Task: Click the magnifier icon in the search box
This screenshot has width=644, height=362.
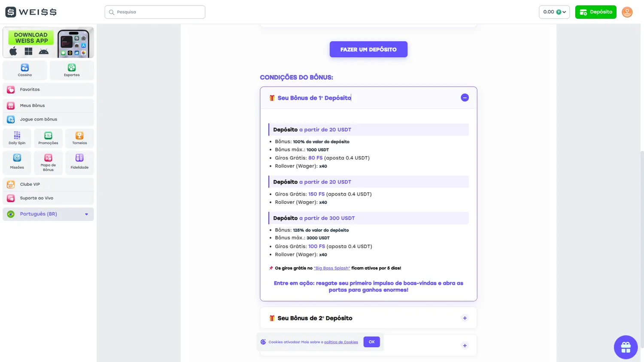Action: 112,12
